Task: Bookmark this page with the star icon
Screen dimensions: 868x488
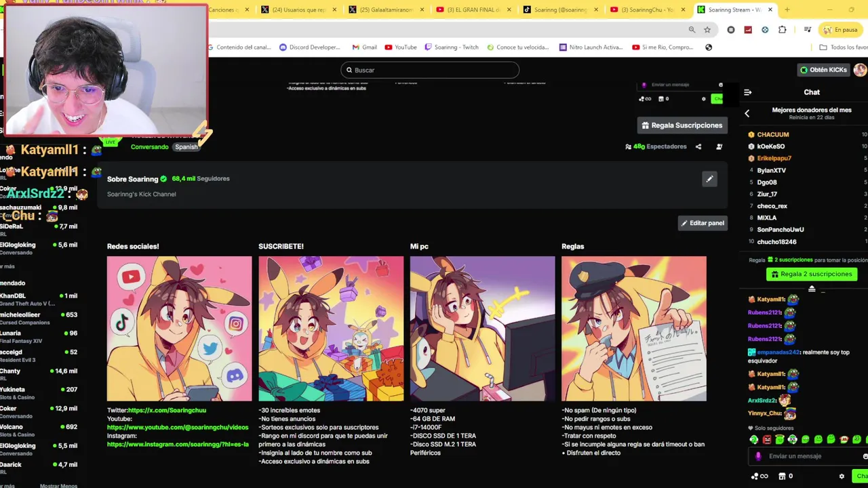Action: click(x=707, y=30)
